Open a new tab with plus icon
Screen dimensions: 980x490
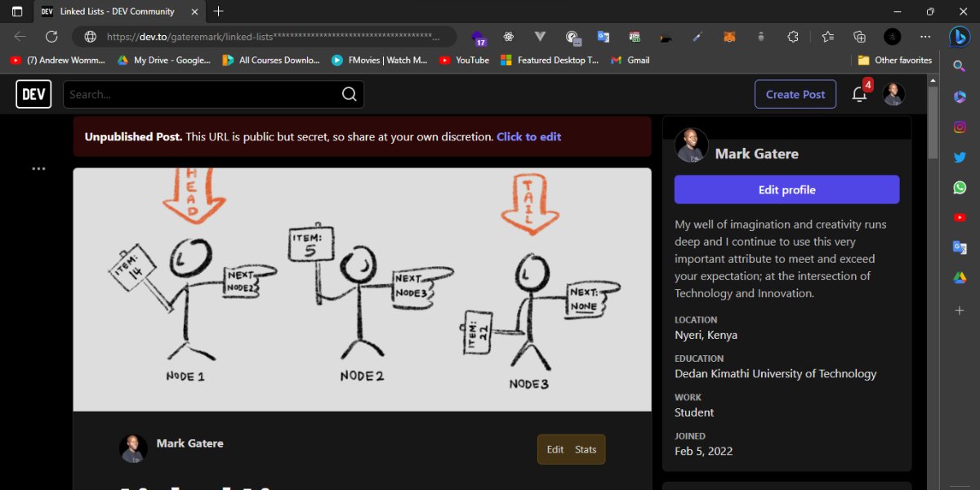click(218, 11)
